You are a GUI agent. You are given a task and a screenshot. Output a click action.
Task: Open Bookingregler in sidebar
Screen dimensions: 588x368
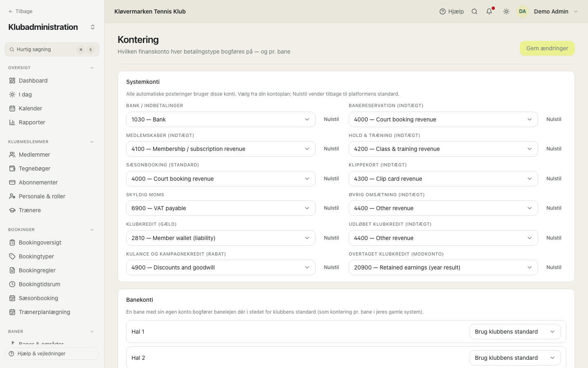(52, 270)
